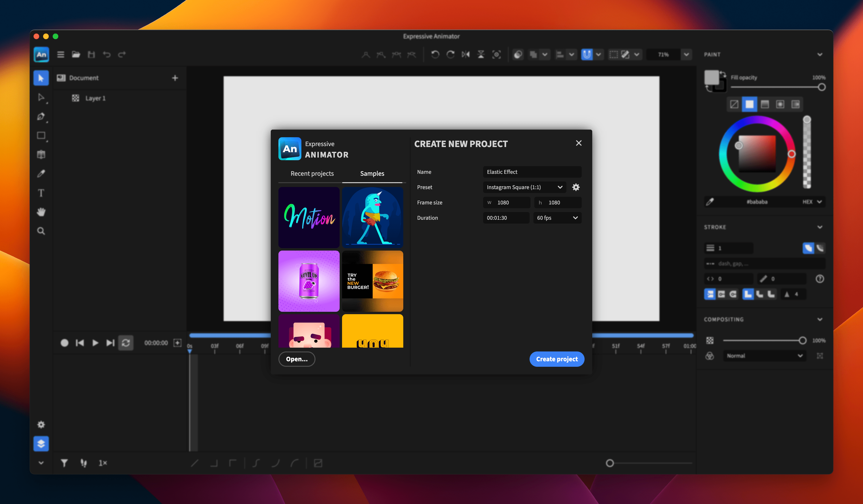Screen dimensions: 863x504
Task: Select the Motion sample project thumbnail
Action: pos(309,217)
